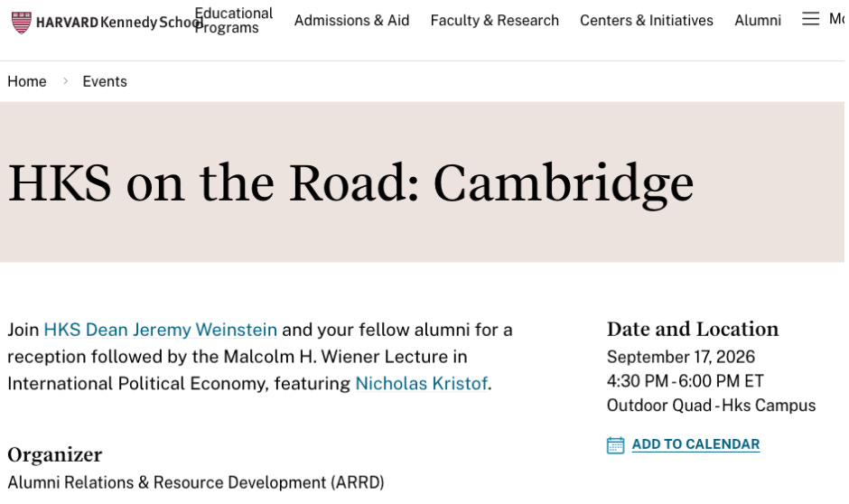
Task: Click the Date and Location heading
Action: tap(693, 329)
